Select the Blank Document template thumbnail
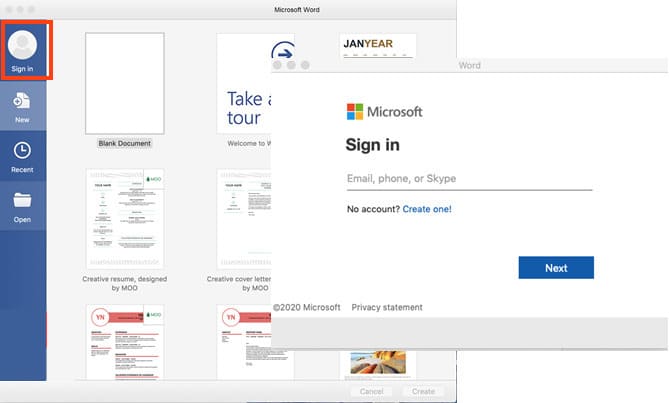Viewport: 669px width, 403px height. [x=124, y=83]
